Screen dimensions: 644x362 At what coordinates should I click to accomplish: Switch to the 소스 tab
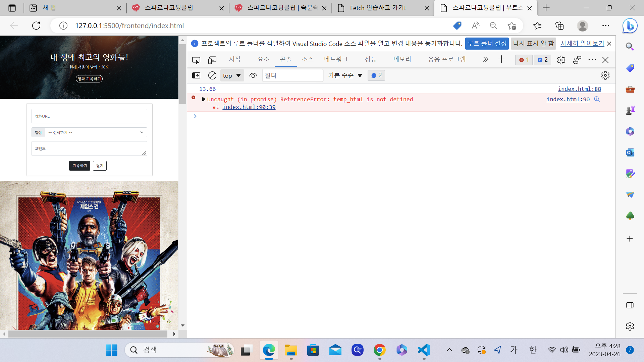pyautogui.click(x=308, y=59)
